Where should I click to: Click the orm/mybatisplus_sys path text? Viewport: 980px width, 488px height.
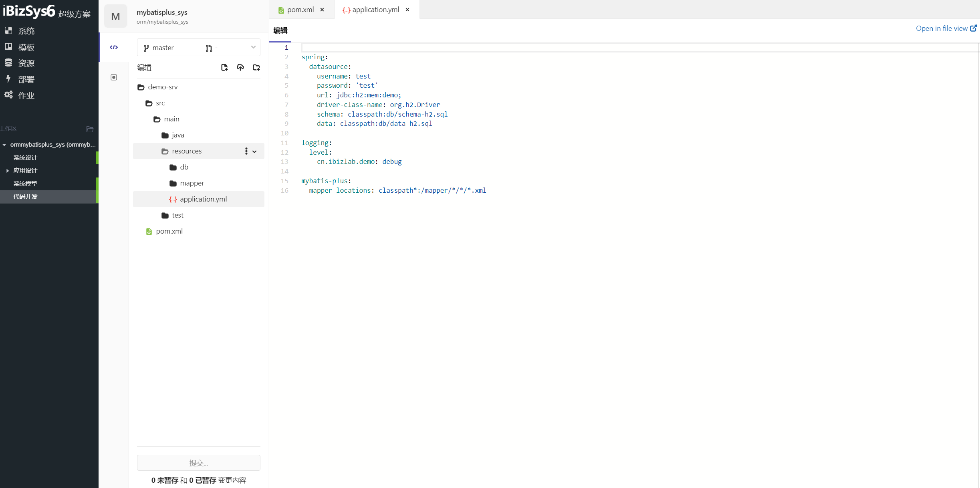[x=162, y=22]
